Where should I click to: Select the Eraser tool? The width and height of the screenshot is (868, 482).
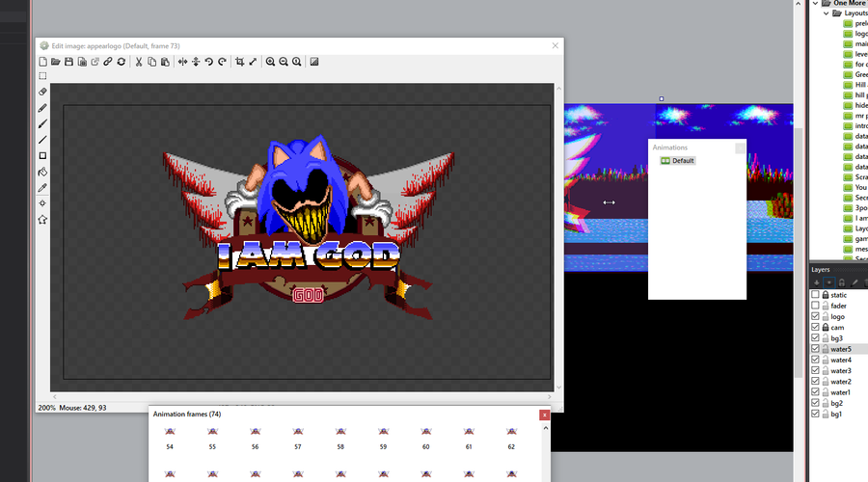(42, 92)
